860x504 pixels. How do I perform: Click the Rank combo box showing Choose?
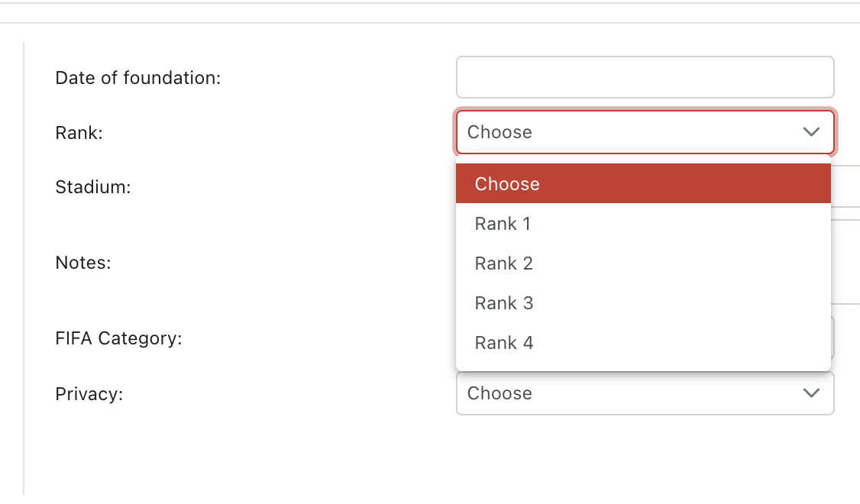626,132
